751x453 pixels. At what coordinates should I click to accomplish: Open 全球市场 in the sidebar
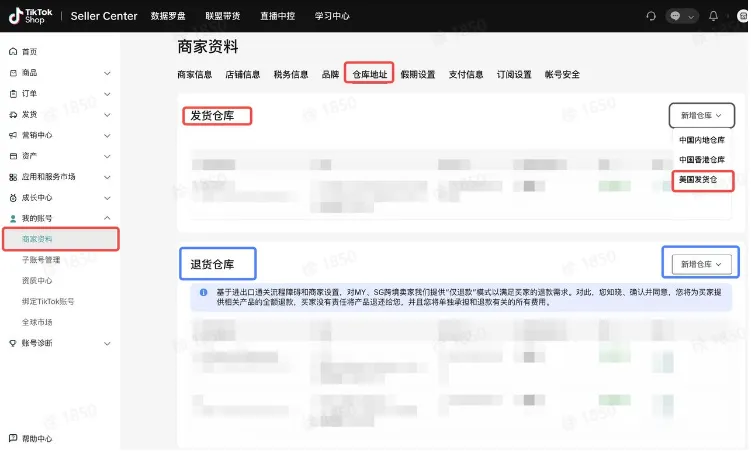[37, 322]
